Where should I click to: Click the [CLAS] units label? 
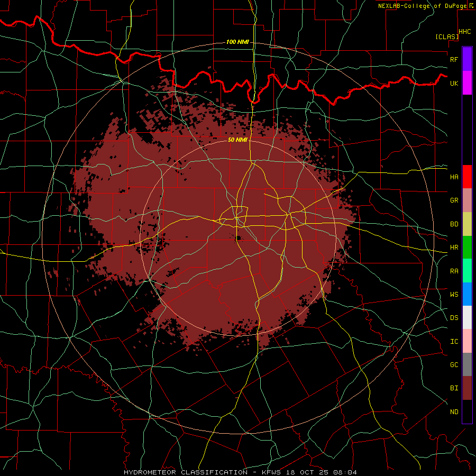[447, 36]
